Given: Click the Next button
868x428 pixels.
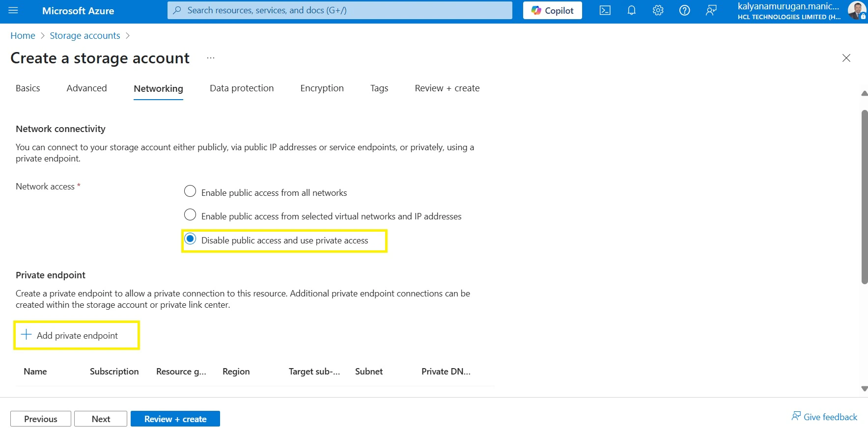Looking at the screenshot, I should click(x=101, y=419).
